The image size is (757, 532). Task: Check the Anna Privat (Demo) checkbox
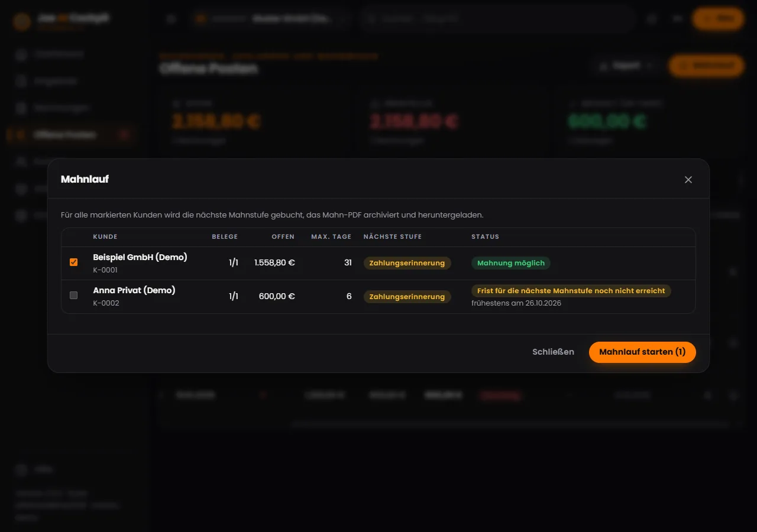point(73,295)
